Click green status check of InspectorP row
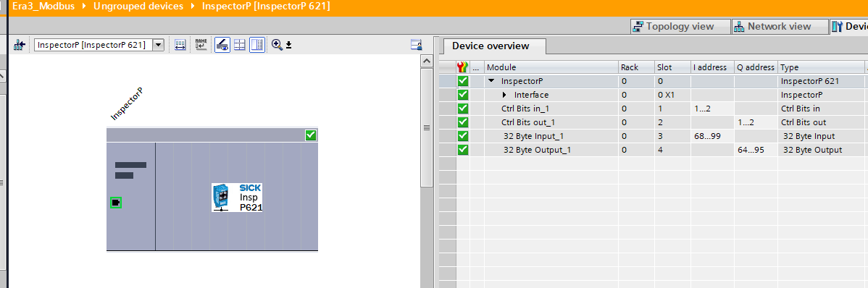Screen dimensions: 868x288 click(463, 81)
